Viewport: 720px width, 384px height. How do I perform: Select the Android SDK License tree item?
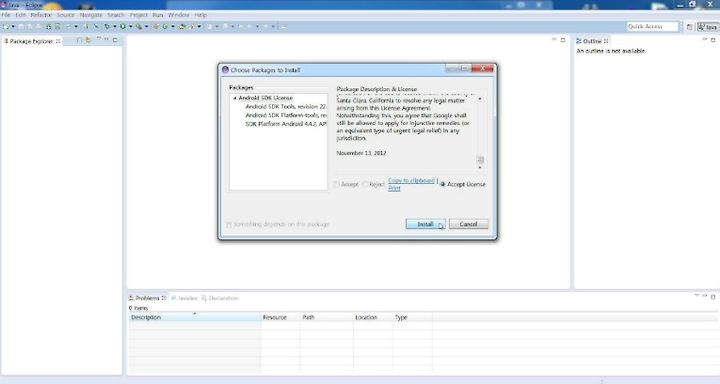pyautogui.click(x=265, y=98)
